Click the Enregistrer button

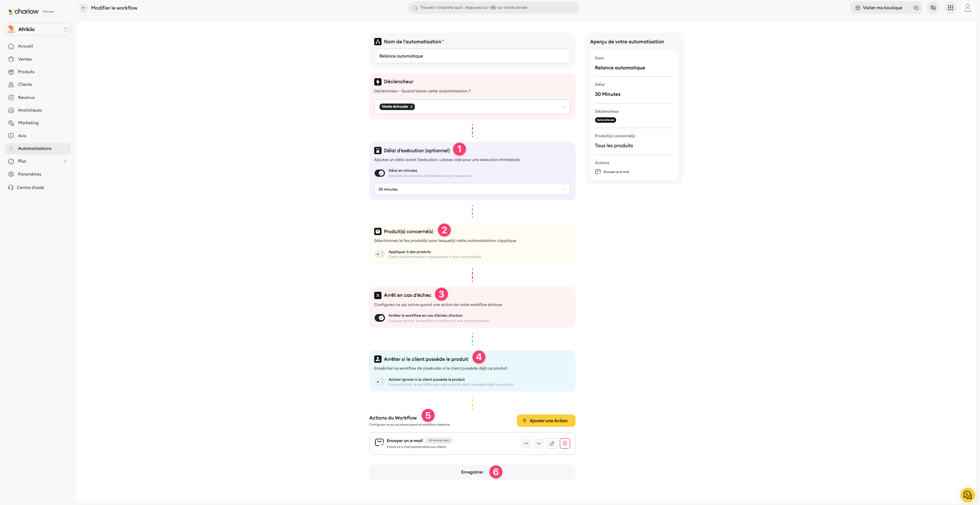(472, 472)
